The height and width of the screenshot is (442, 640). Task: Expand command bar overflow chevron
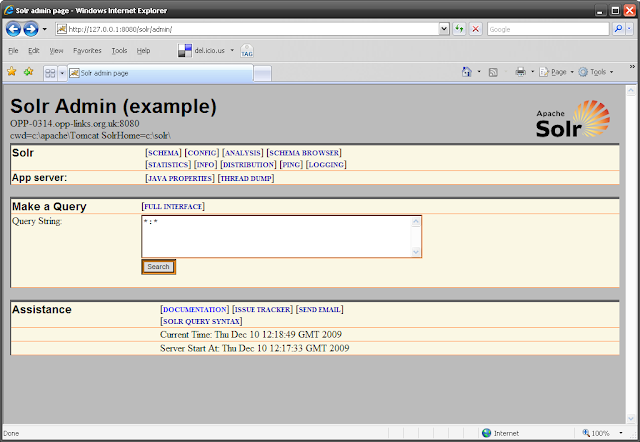pos(632,67)
